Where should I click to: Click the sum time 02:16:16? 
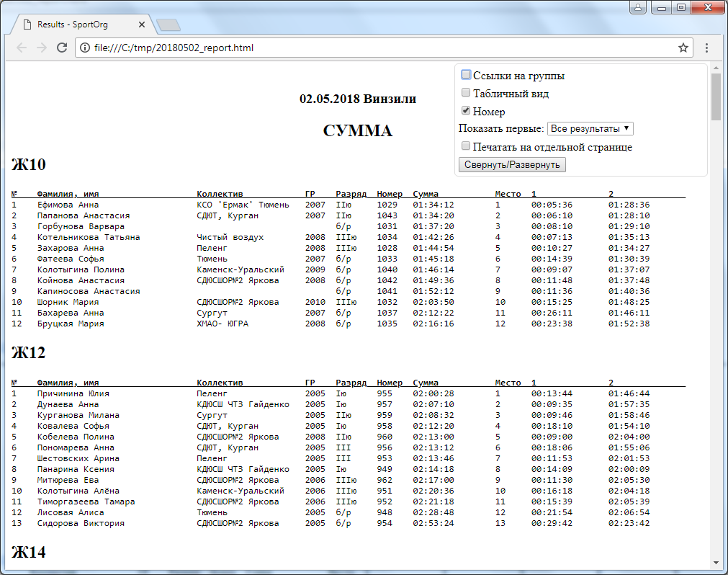[x=433, y=324]
